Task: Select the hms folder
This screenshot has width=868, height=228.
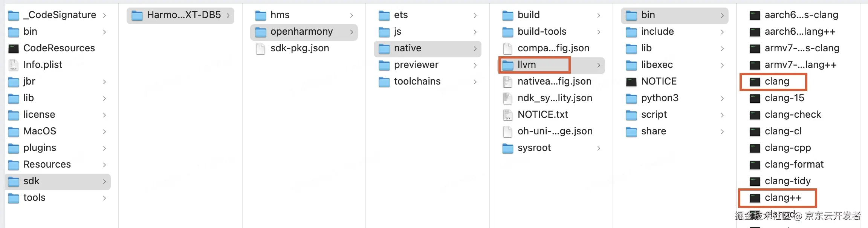Action: (x=280, y=15)
